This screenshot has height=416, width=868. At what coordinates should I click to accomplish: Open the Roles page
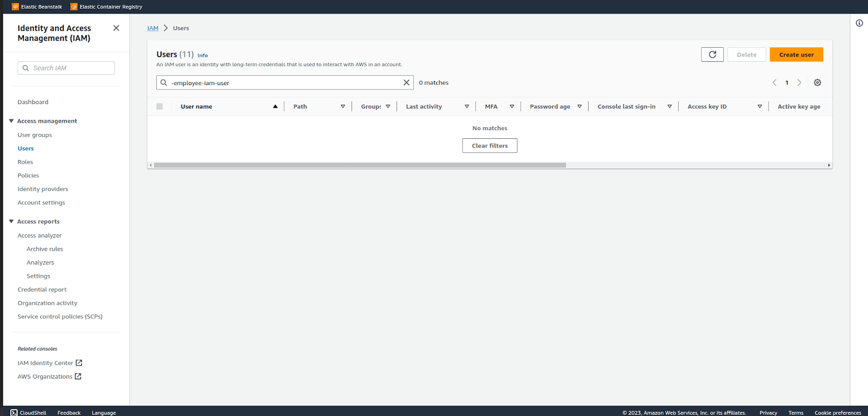(x=25, y=162)
